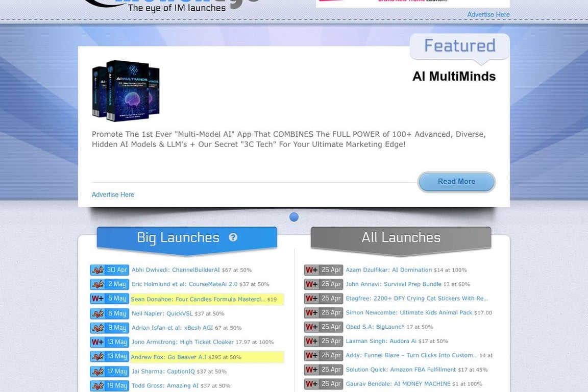The height and width of the screenshot is (392, 588).
Task: Click the JVZoo icon beside xBesh AGI
Action: point(98,328)
